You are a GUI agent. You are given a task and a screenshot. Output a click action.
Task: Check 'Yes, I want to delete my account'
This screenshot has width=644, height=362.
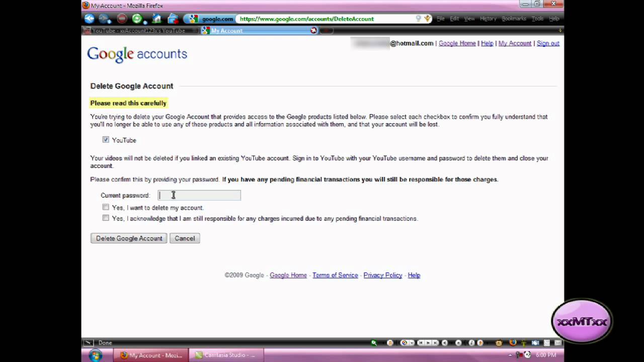106,207
